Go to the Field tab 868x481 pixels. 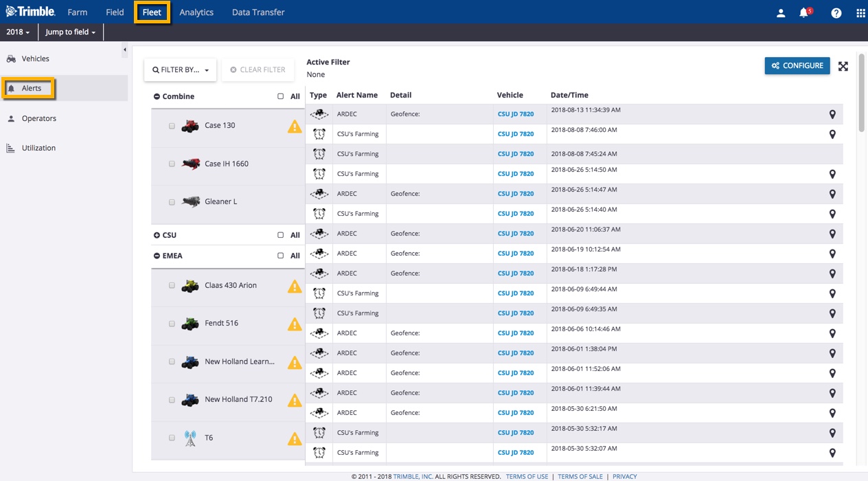tap(115, 12)
